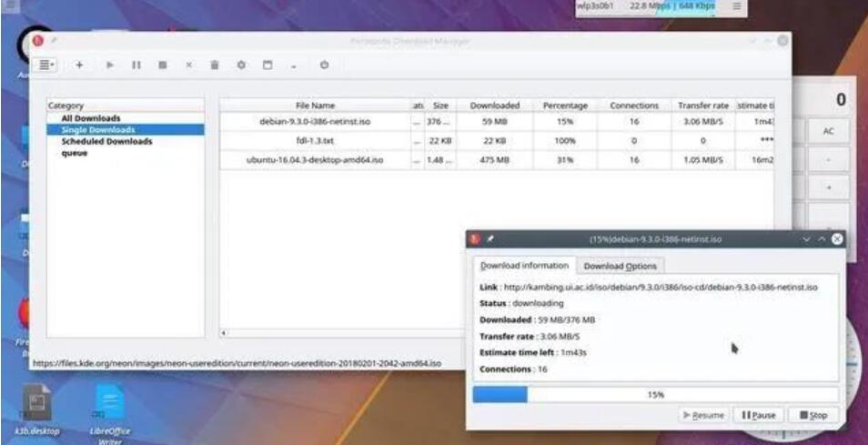Open LibreOffice Writer desktop icon

[x=109, y=414]
